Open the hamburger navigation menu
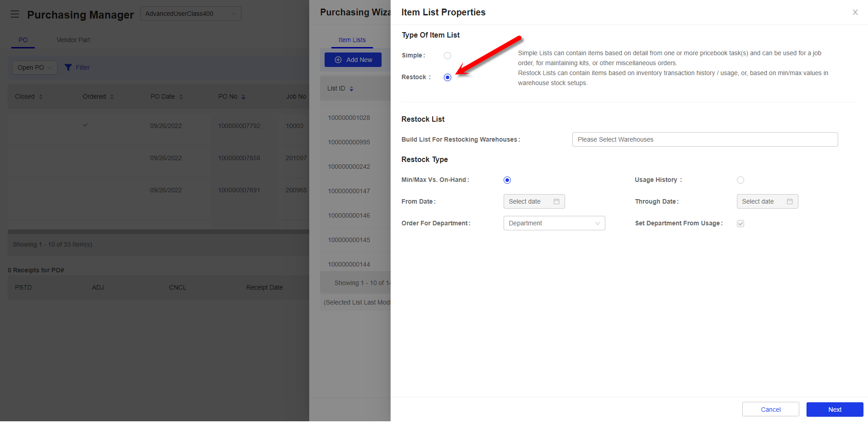 (14, 14)
